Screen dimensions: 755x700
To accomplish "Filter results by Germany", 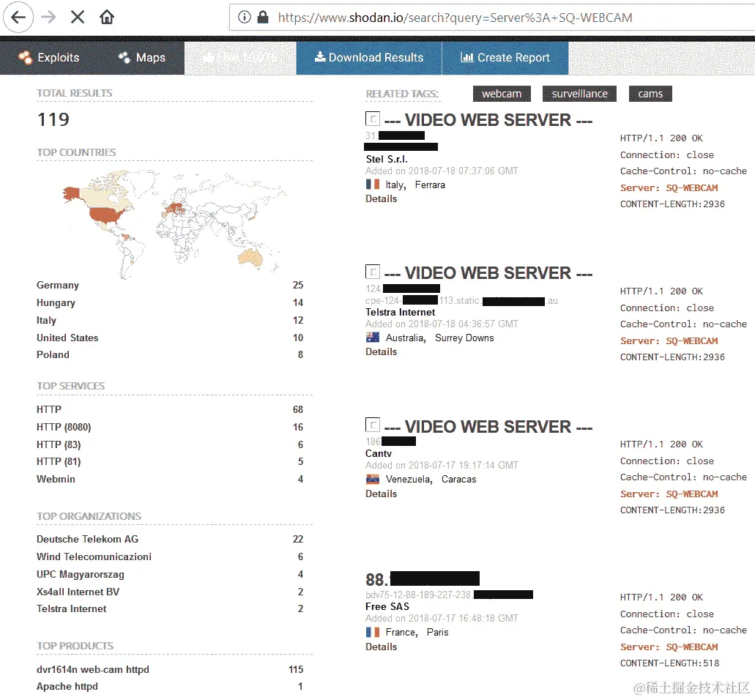I will click(x=57, y=285).
